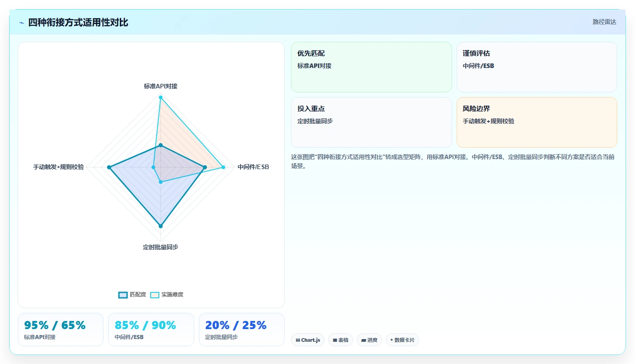Click the 四种衔接方式适用性对比 title
This screenshot has width=635, height=364.
[78, 22]
